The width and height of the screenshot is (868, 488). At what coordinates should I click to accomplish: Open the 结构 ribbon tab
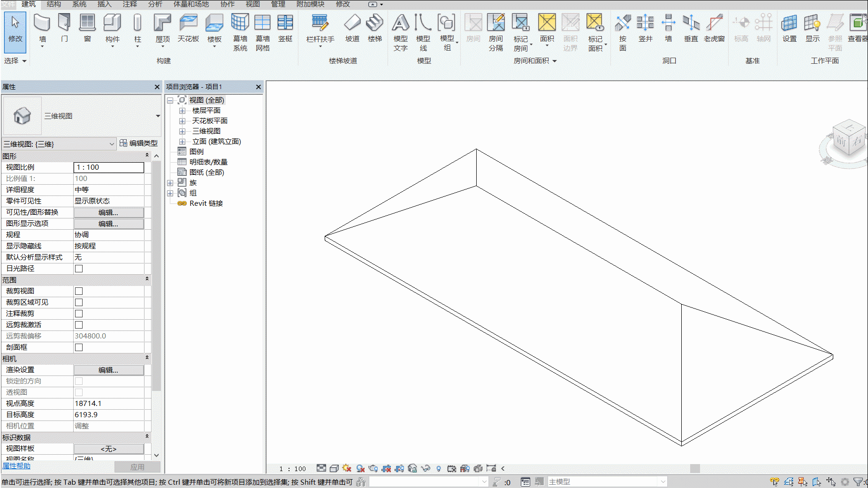(54, 4)
